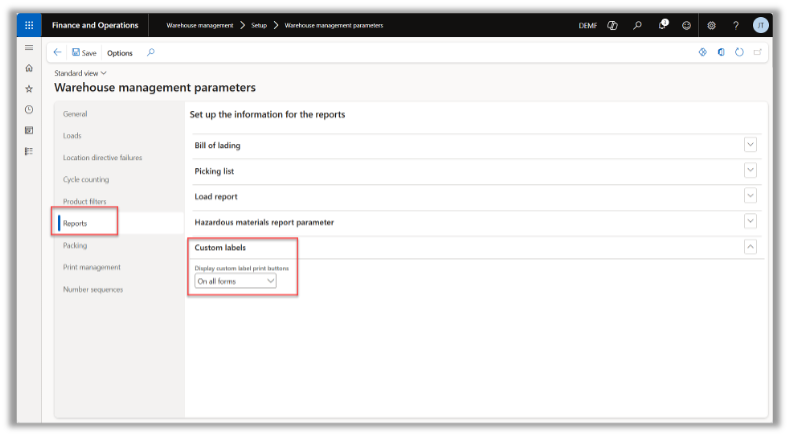Click the personalize diamond icon

point(703,52)
